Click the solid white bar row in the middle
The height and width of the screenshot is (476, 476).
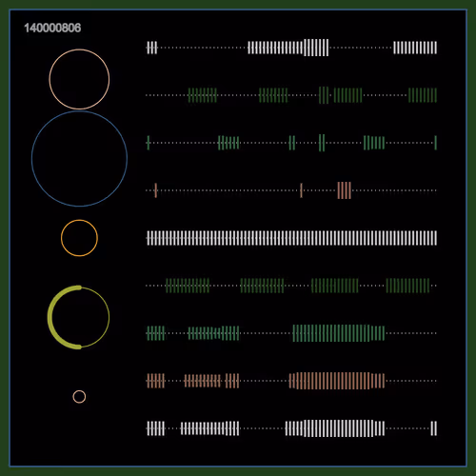coord(291,238)
